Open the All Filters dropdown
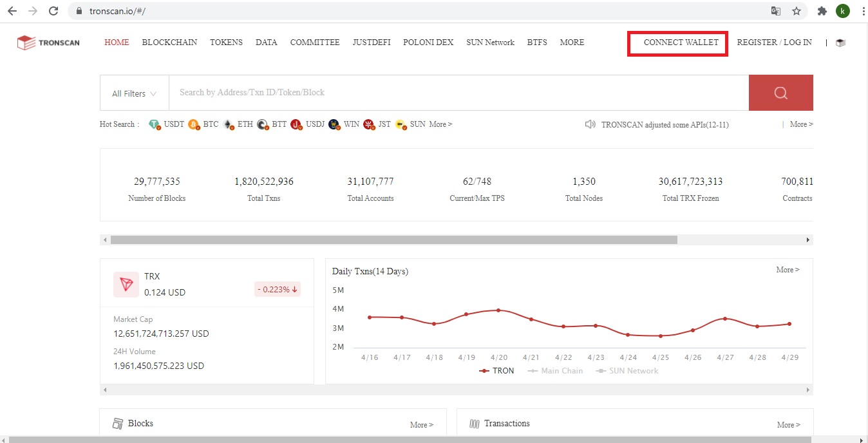Viewport: 868px width, 443px height. pos(135,93)
